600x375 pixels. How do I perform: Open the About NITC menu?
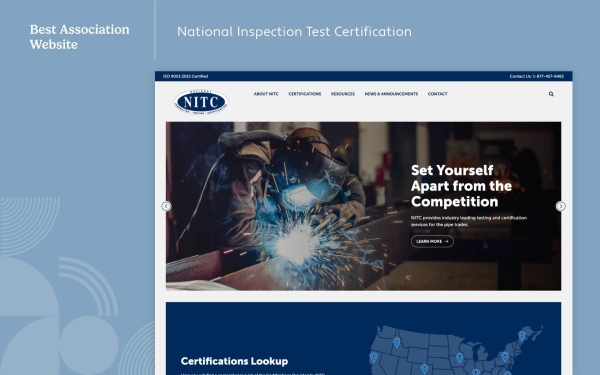[266, 94]
